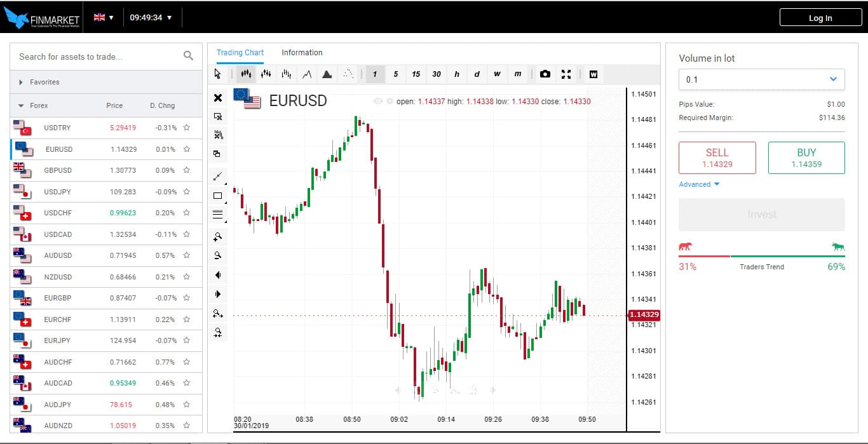
Task: Open the chart in fullscreen mode
Action: click(566, 74)
